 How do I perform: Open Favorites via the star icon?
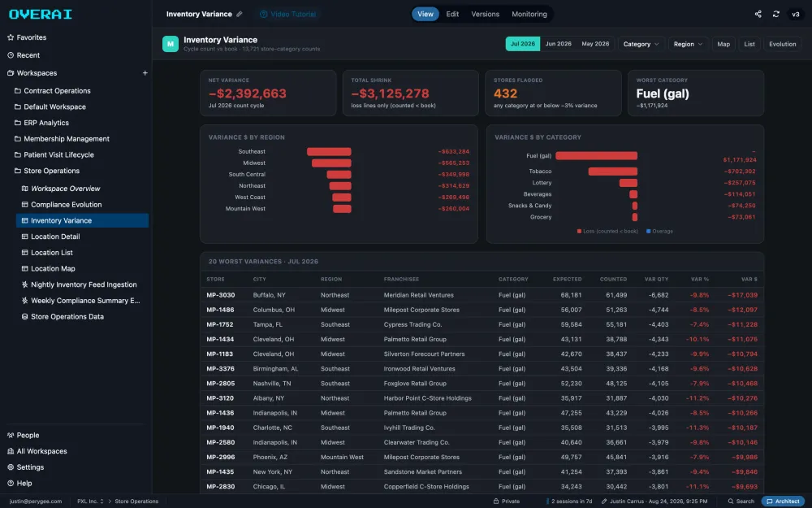[x=11, y=37]
